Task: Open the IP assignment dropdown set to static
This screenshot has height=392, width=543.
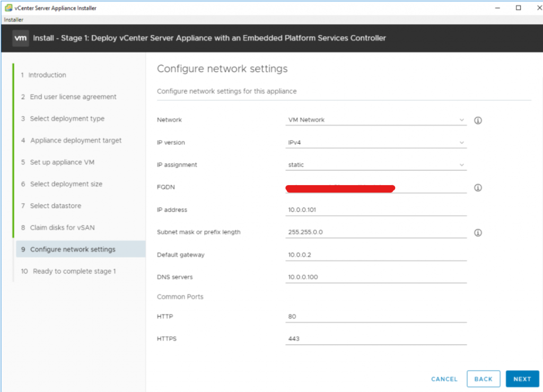Action: [376, 165]
